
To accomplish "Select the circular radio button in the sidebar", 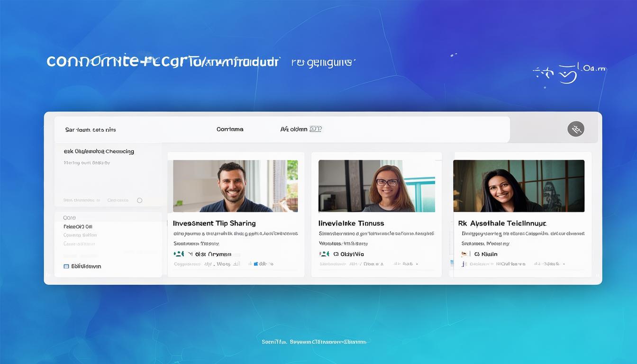I will (139, 200).
